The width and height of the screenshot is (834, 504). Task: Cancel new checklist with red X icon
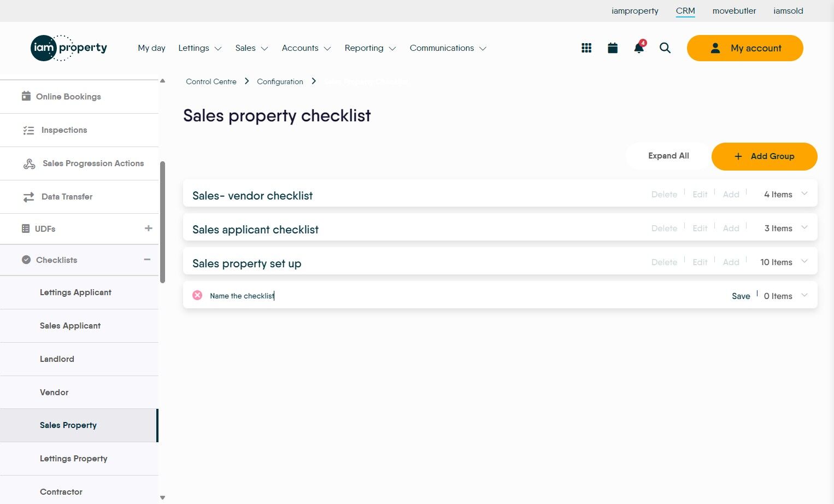[197, 295]
